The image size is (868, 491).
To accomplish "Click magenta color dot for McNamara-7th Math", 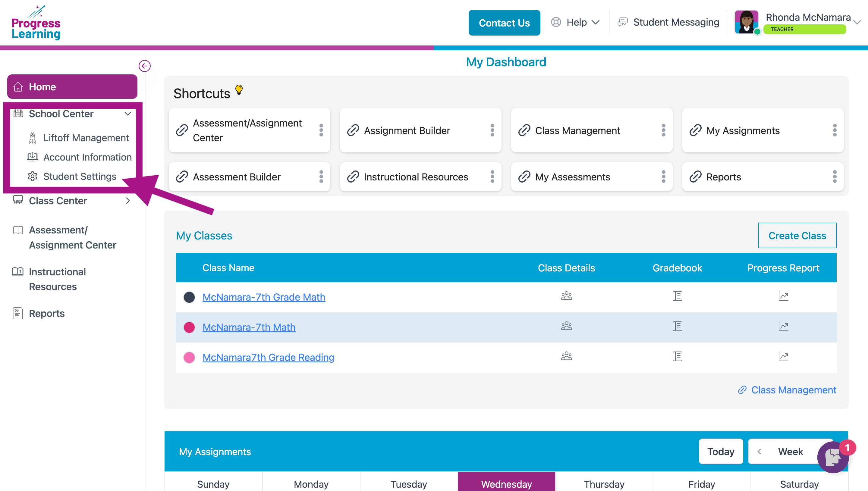I will click(x=189, y=327).
